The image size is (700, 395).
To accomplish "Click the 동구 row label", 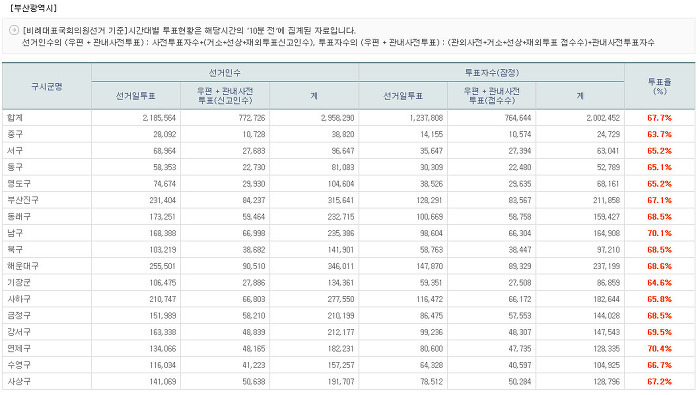I will click(15, 167).
